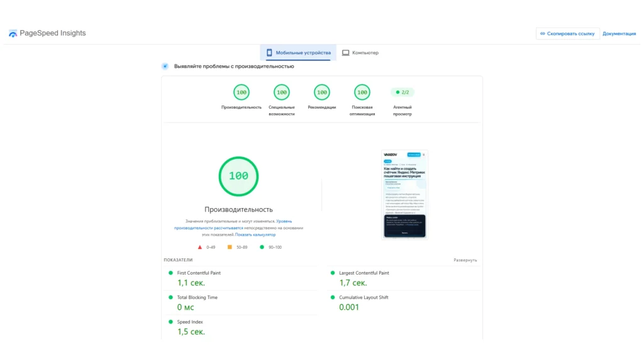Viewport: 644px width, 362px height.
Task: Open the PageSpeed Insights home title
Action: pos(53,33)
